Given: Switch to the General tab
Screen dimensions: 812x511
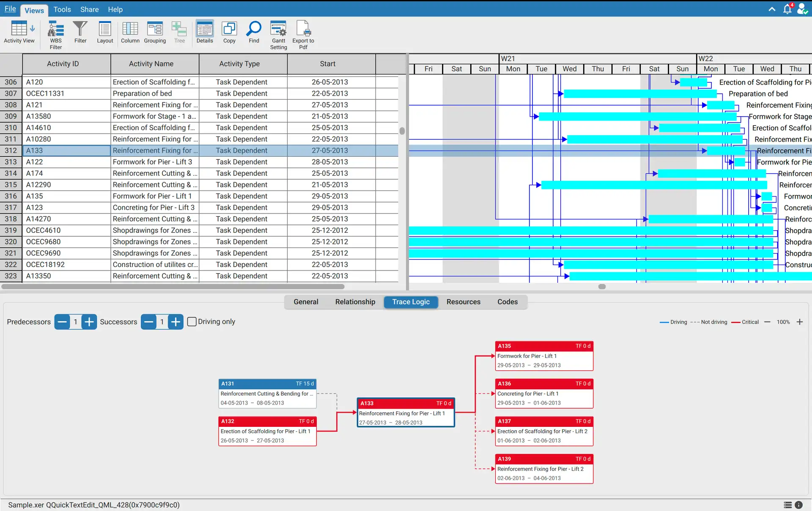Looking at the screenshot, I should pos(306,302).
